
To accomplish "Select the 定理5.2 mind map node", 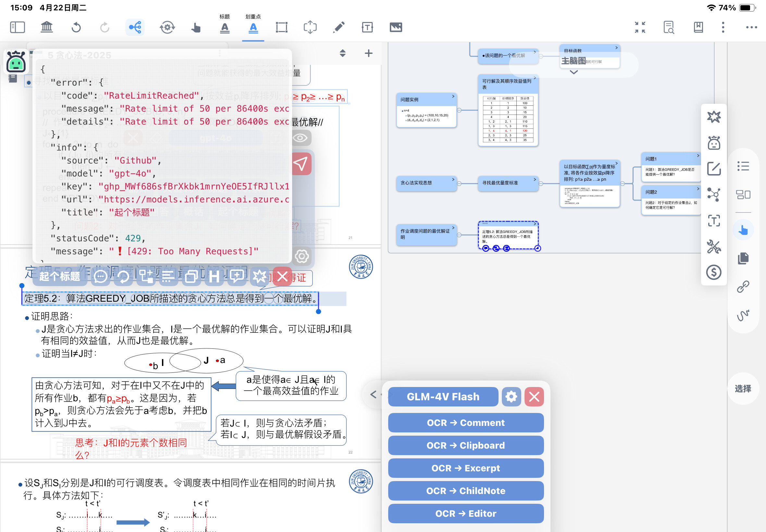I will pos(508,236).
